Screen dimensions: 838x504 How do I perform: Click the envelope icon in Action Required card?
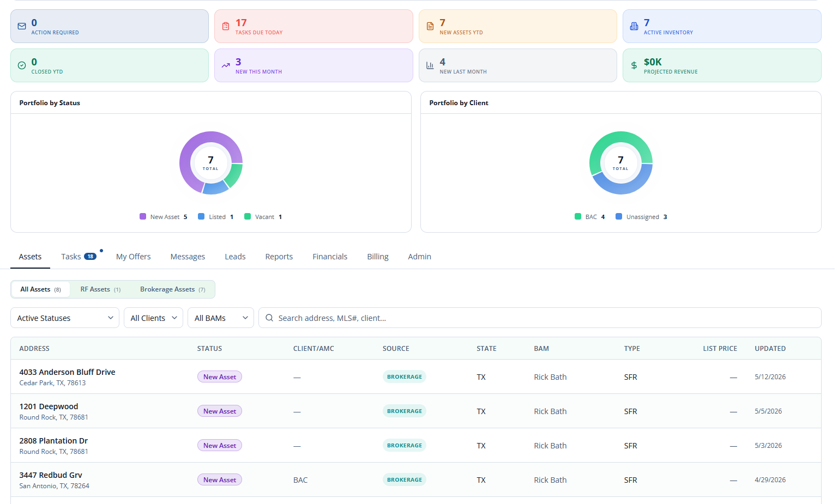pos(22,26)
